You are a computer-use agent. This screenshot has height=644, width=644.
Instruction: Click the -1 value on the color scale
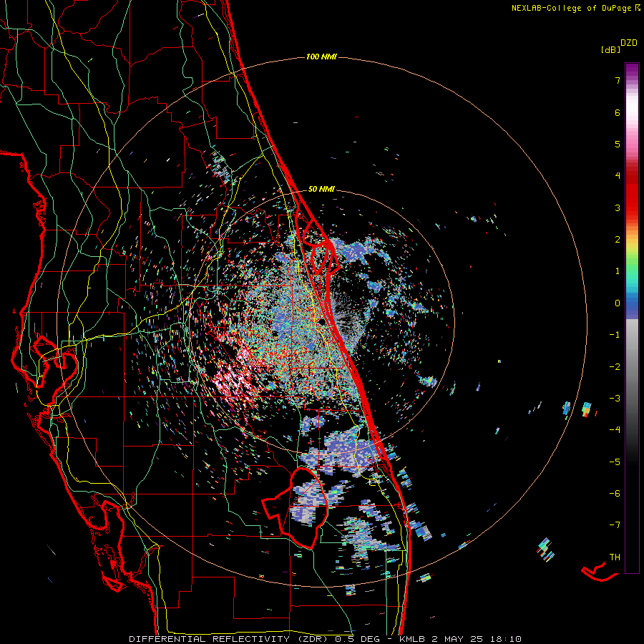point(615,335)
